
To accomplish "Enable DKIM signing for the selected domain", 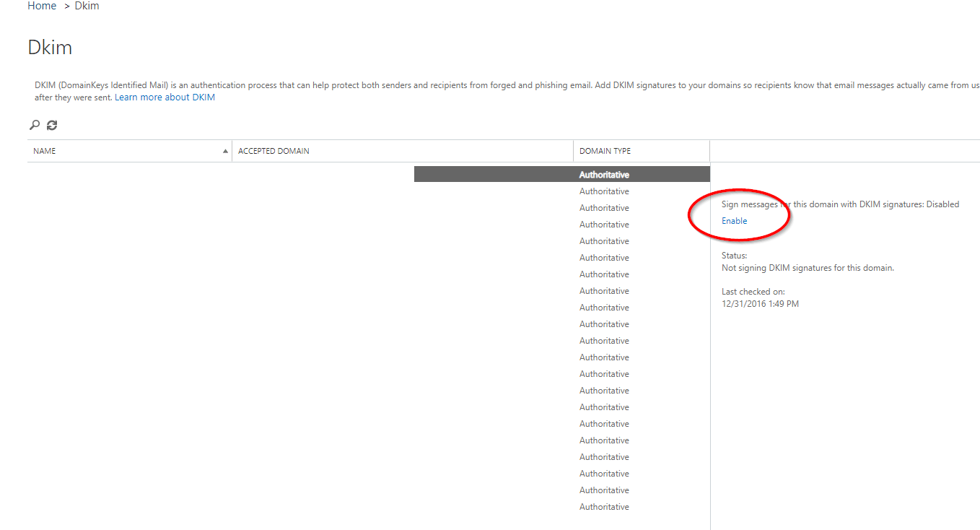I will tap(734, 221).
